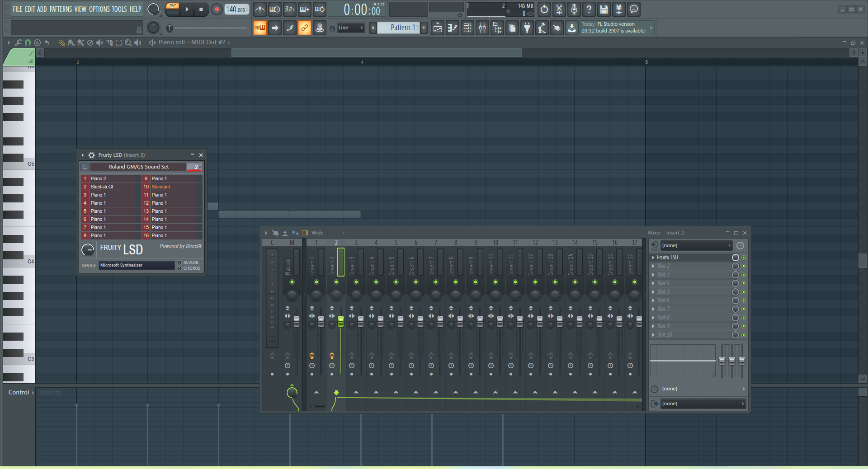Click the Insert 2 volume fader
This screenshot has width=868, height=469.
[x=341, y=321]
